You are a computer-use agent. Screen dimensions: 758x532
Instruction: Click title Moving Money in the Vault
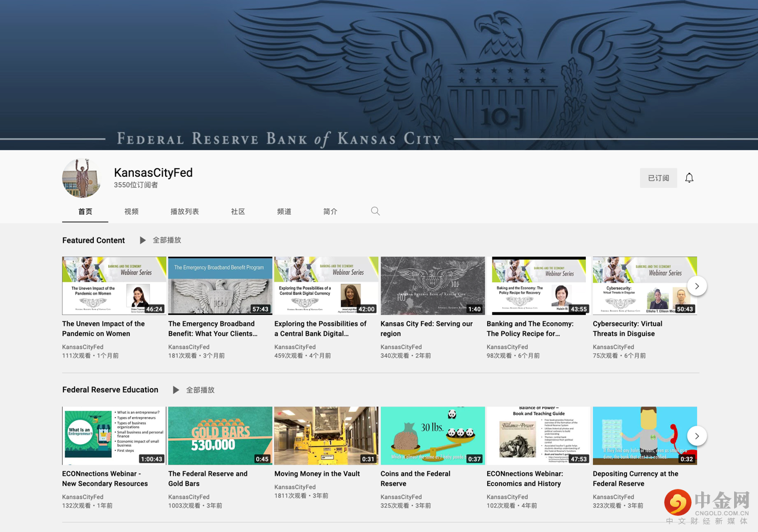click(x=317, y=474)
